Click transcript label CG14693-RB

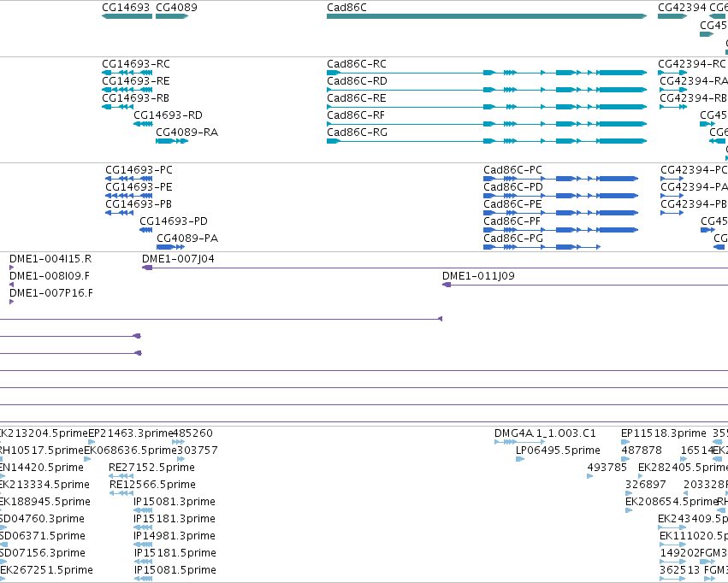[135, 98]
